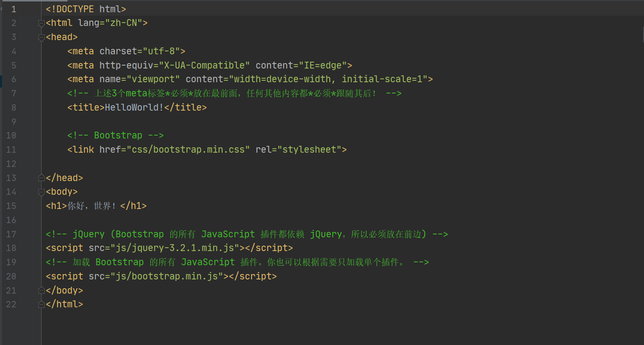Toggle fold marker beside closing </html> tag

42,304
